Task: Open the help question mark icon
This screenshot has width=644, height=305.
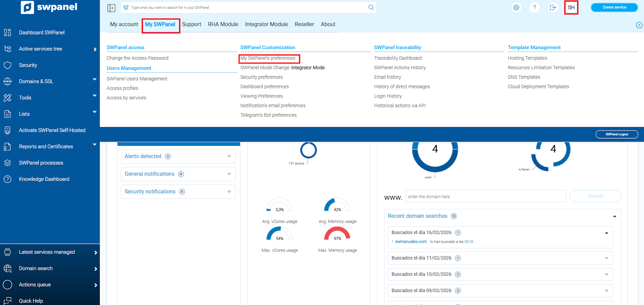Action: click(535, 8)
